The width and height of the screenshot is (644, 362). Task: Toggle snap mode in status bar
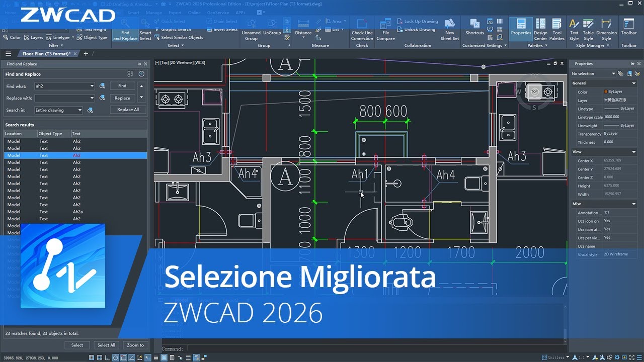tap(99, 357)
